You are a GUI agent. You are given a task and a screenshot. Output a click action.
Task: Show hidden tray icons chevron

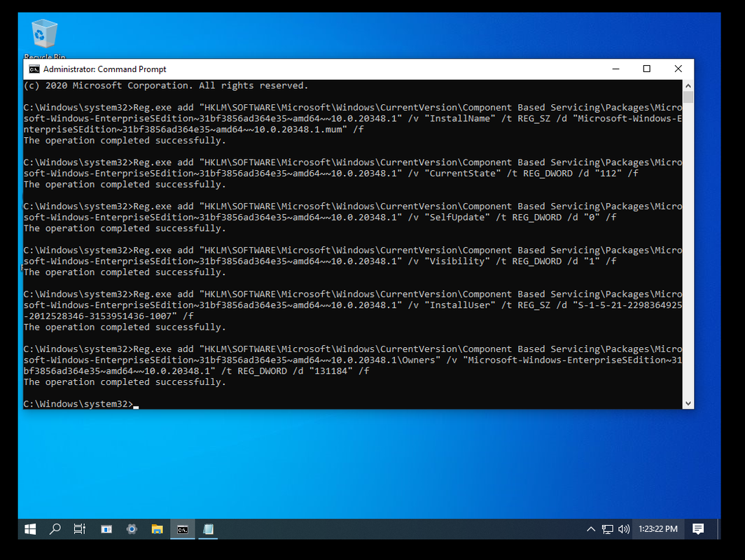click(x=590, y=529)
